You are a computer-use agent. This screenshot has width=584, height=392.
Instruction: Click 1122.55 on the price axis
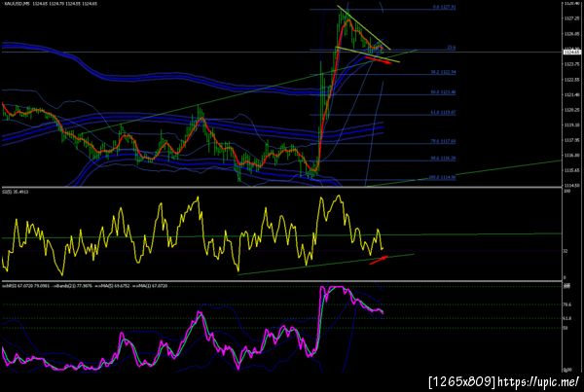coord(571,80)
